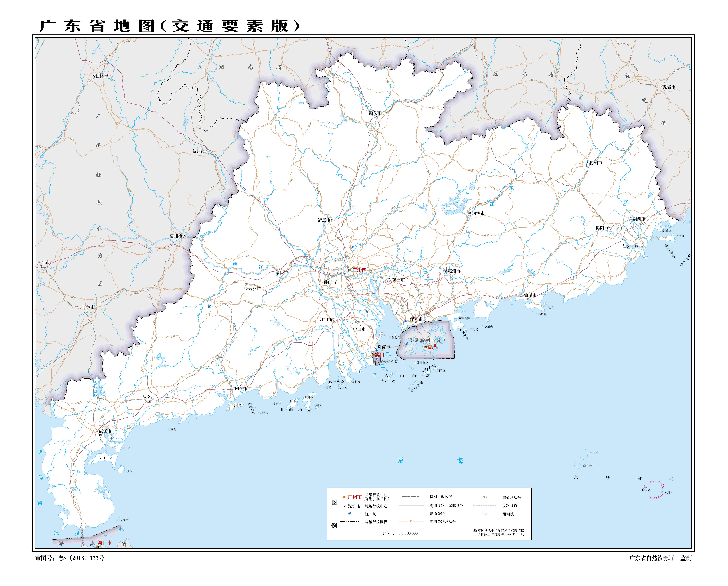Click the airport symbol in the legend
728x586 pixels.
pos(350,514)
